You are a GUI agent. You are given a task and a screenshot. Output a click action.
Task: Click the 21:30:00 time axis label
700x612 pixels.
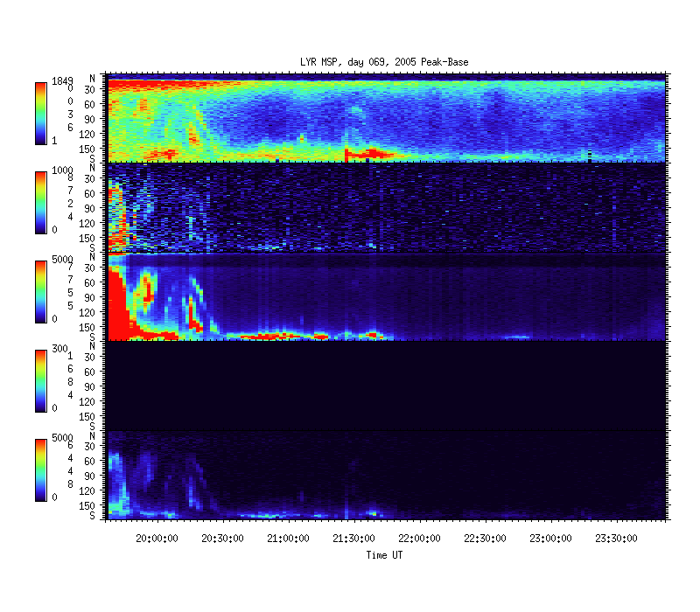(353, 539)
